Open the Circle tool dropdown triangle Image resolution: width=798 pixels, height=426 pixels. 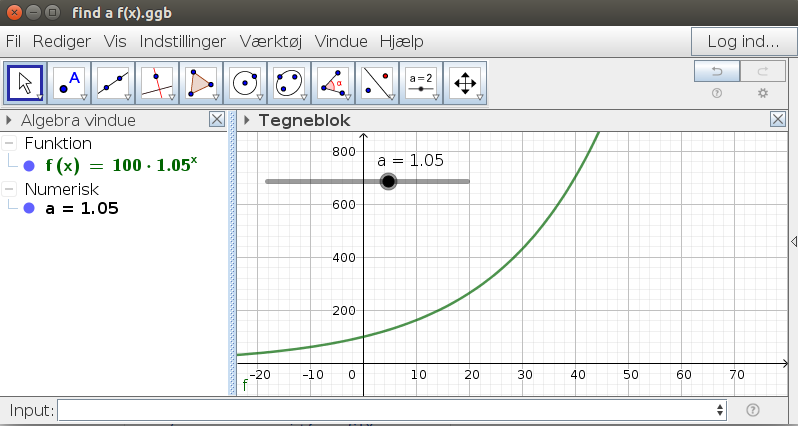[x=260, y=97]
